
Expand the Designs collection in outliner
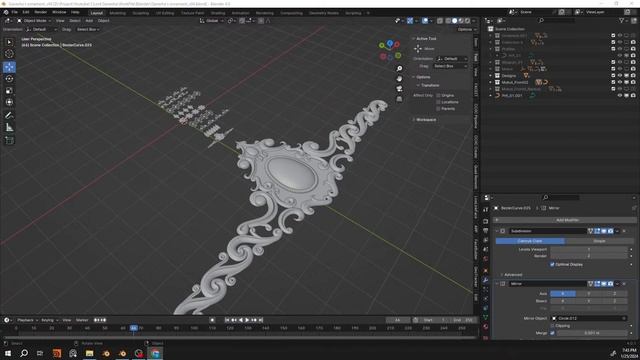[x=491, y=76]
